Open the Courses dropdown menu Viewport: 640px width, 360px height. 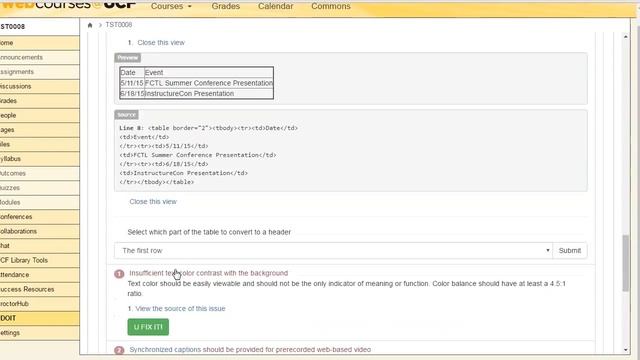171,6
